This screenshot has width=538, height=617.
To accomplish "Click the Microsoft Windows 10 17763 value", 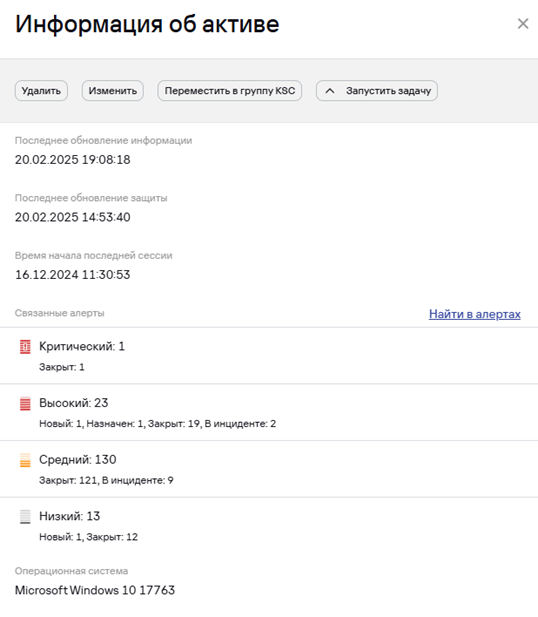I will [x=95, y=590].
